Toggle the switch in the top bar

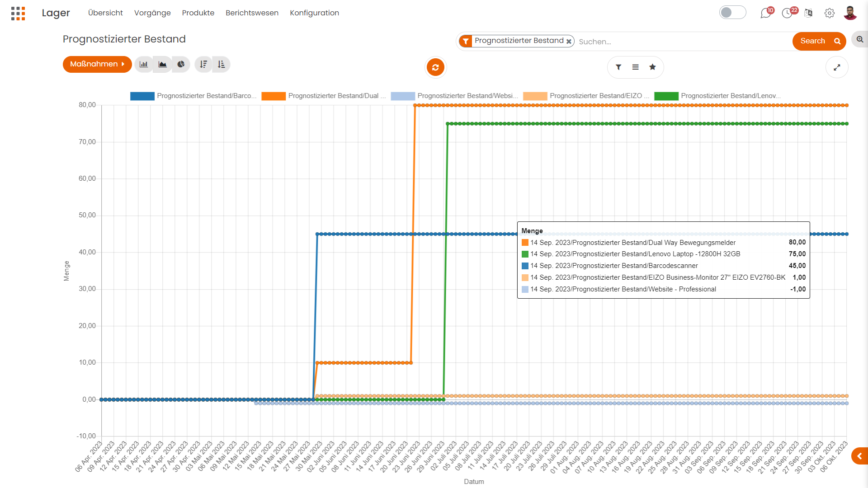732,12
